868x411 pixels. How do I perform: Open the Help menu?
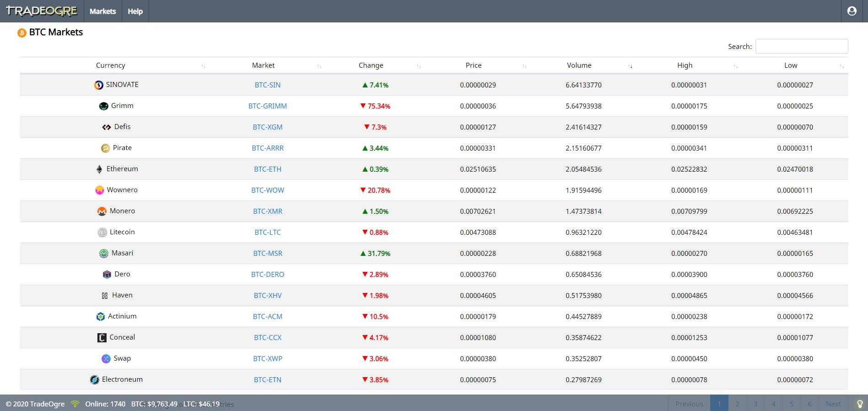pyautogui.click(x=135, y=11)
